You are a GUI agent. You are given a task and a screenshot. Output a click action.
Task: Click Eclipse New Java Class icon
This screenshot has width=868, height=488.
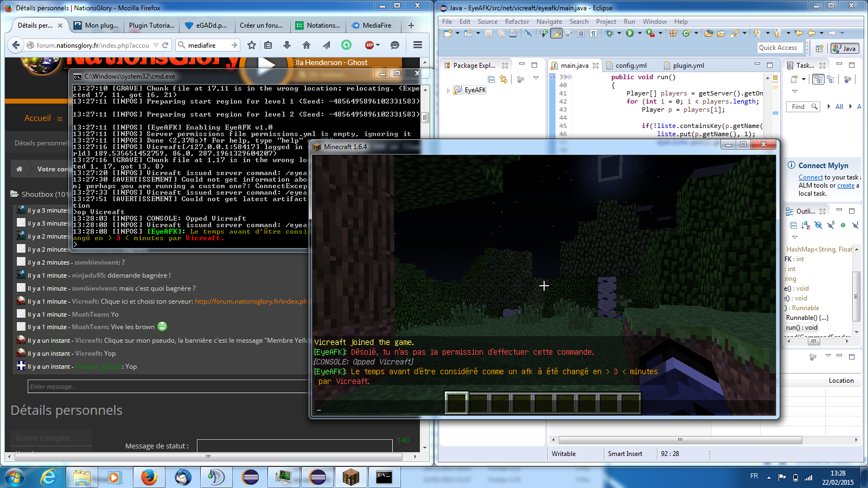click(686, 33)
